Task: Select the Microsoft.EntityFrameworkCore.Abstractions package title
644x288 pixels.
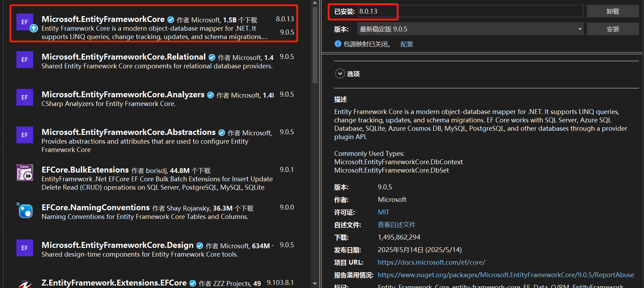Action: [x=128, y=132]
